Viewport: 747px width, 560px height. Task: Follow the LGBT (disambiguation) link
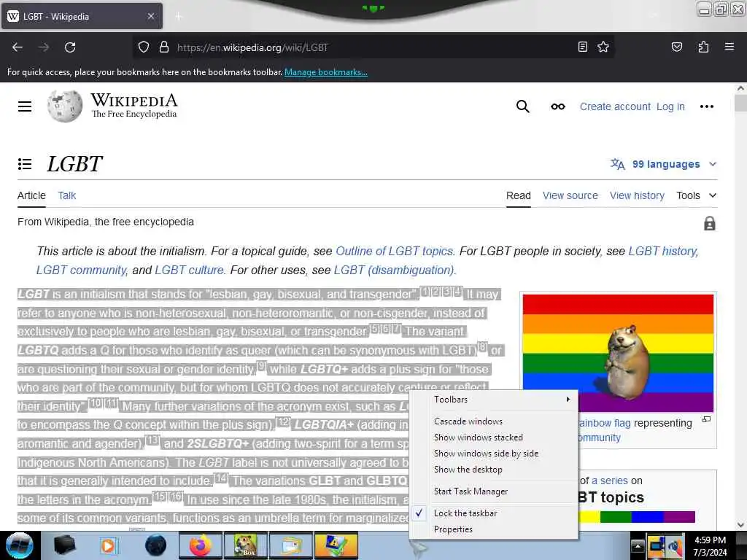pos(394,270)
